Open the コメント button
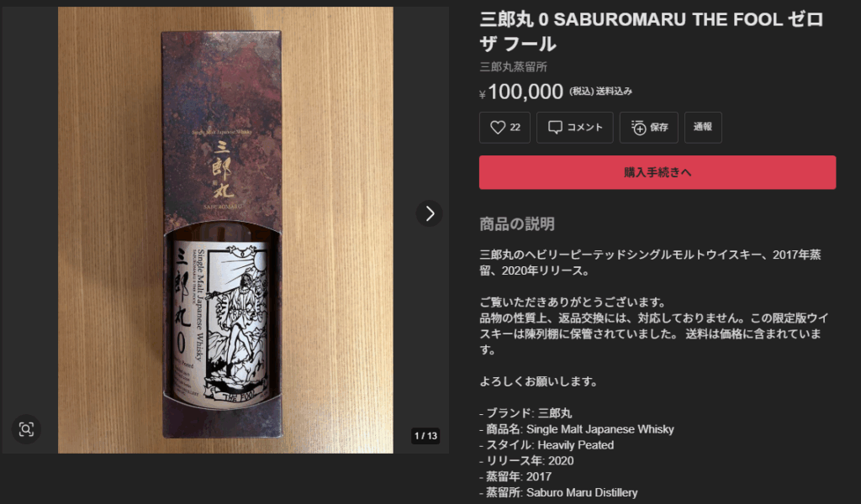 pyautogui.click(x=575, y=128)
